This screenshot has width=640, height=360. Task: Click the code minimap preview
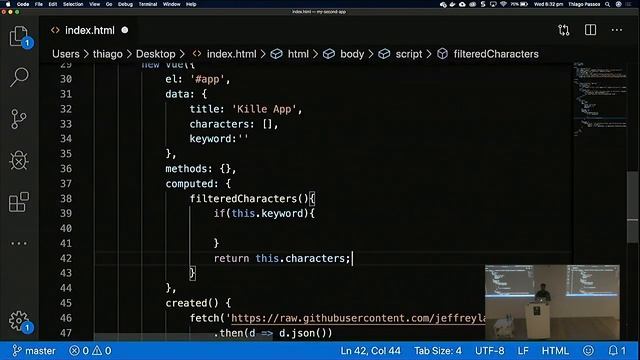(599, 98)
